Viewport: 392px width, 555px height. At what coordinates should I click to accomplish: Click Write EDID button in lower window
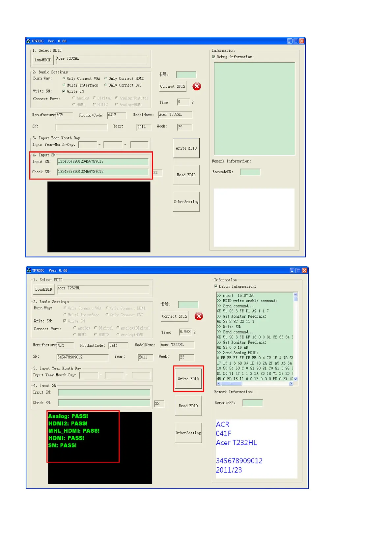click(188, 379)
